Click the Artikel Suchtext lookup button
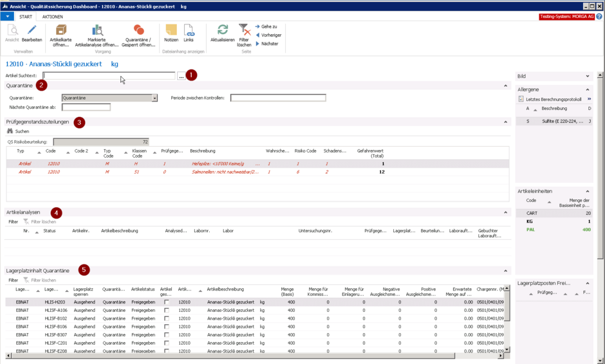The width and height of the screenshot is (605, 364). [181, 76]
